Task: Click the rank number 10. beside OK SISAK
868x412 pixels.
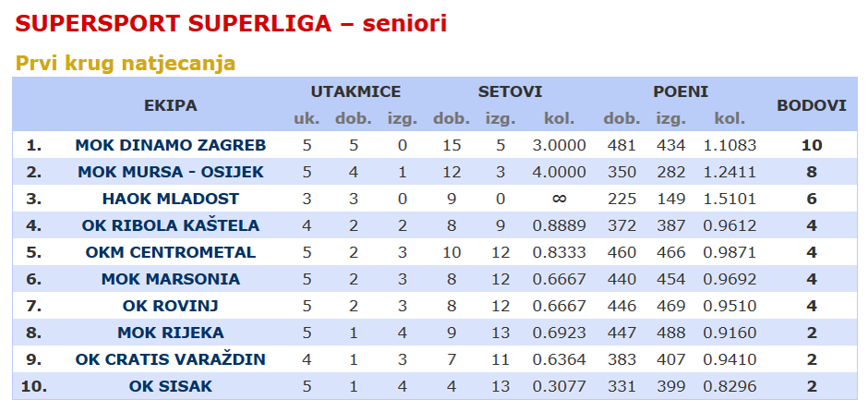Action: pyautogui.click(x=34, y=386)
